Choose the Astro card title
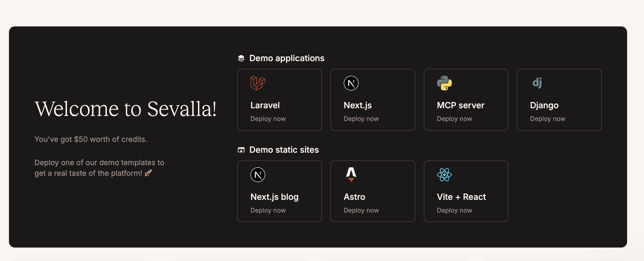This screenshot has width=644, height=261. (x=354, y=197)
